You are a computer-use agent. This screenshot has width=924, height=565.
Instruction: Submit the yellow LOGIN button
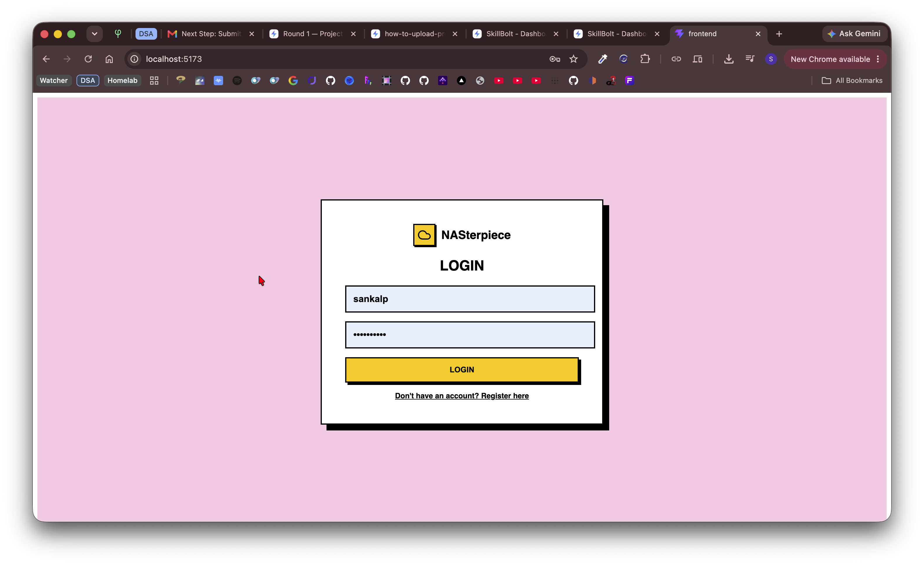pyautogui.click(x=462, y=369)
